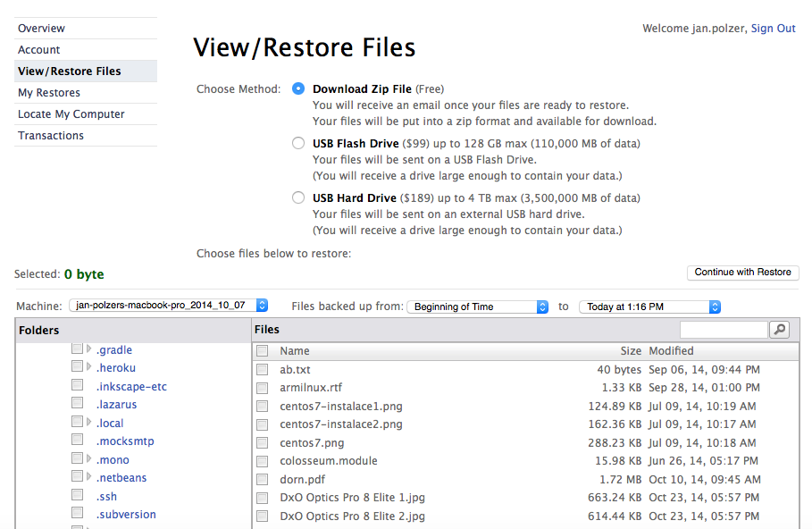Go to Locate My Computer in sidebar
This screenshot has height=529, width=812.
(71, 114)
